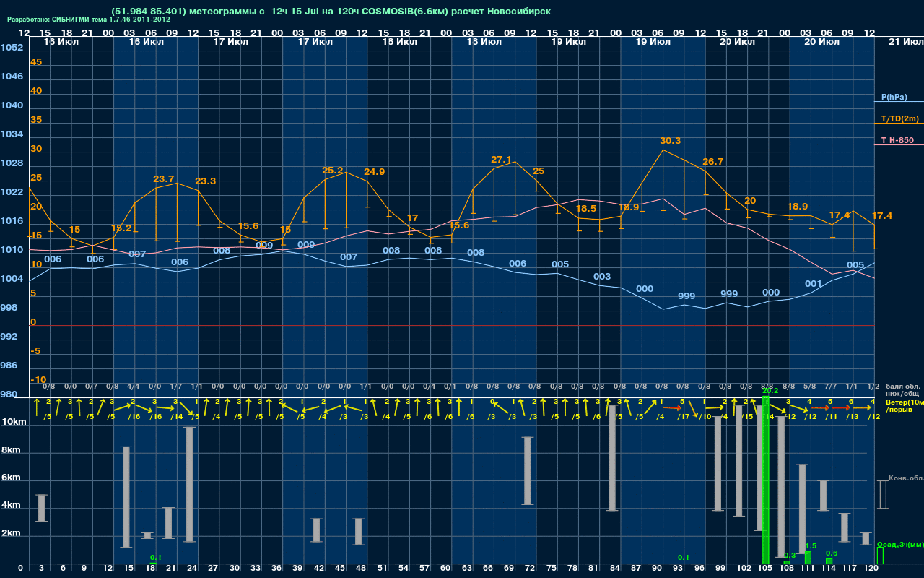Click forecast hour 36 on the bottom axis
Viewport: 924px width, 578px height.
click(276, 569)
